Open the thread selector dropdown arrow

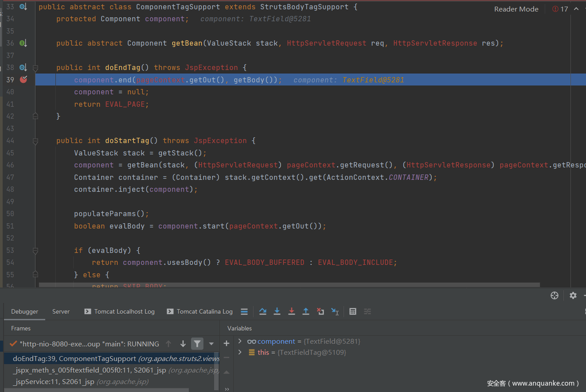[x=211, y=343]
